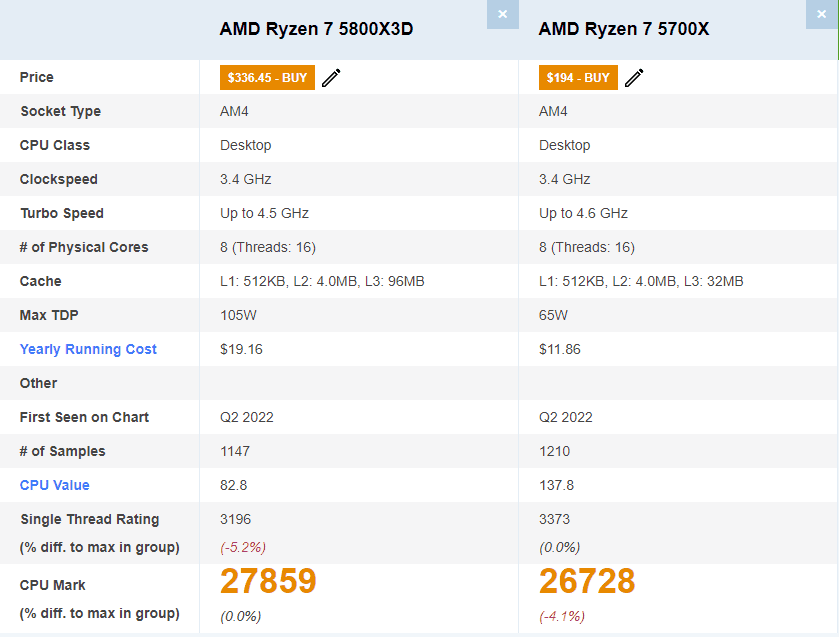This screenshot has width=839, height=637.
Task: Click the 3373 single thread rating
Action: click(555, 519)
